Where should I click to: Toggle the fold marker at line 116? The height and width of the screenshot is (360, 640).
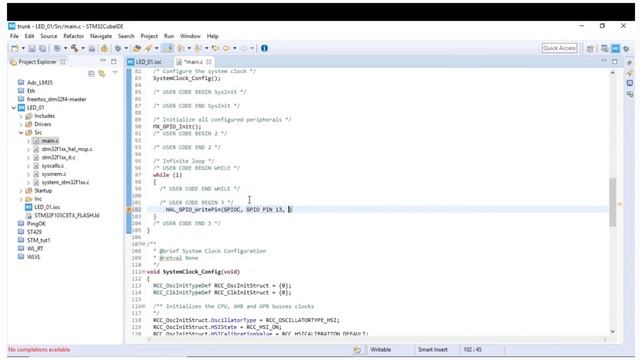coord(144,307)
